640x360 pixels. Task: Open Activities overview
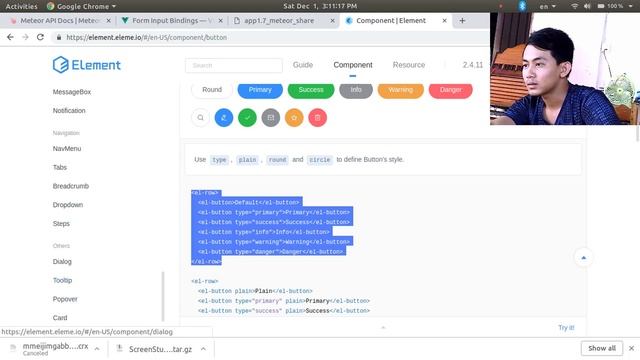21,6
